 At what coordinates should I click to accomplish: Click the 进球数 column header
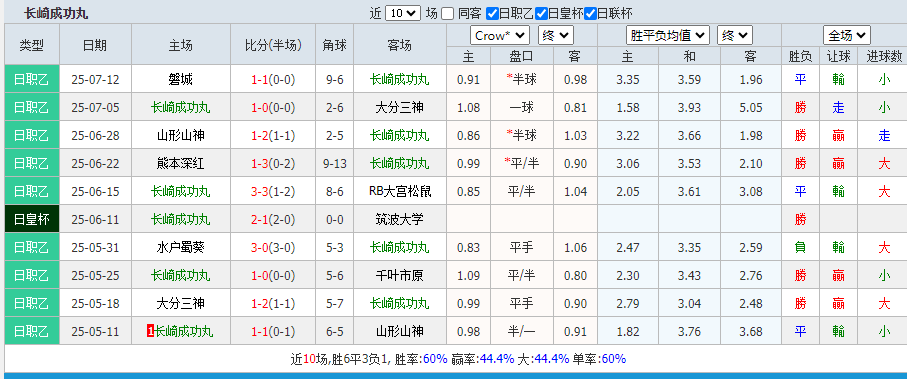884,56
